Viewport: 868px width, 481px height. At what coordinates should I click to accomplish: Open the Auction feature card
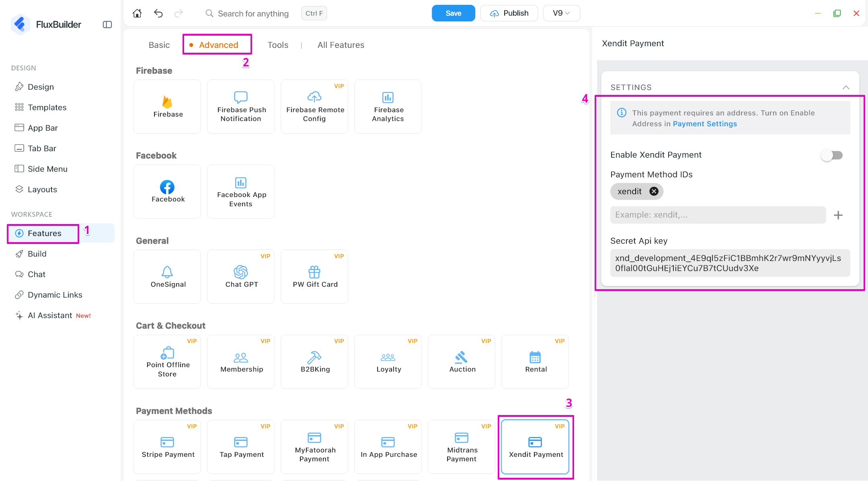(462, 362)
